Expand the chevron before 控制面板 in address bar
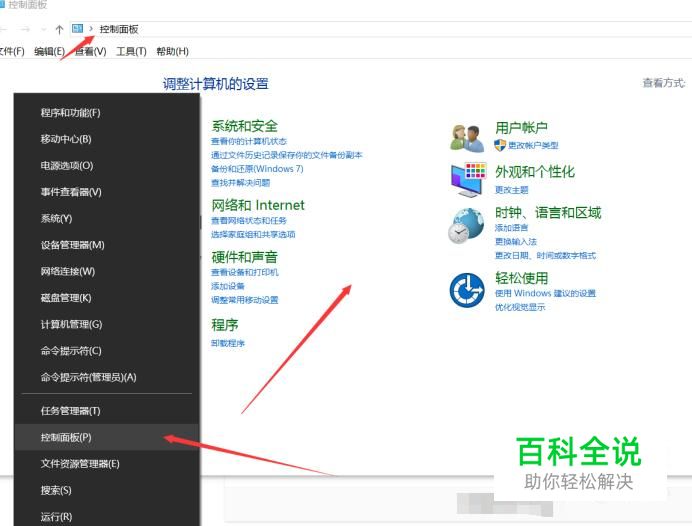692x526 pixels. tap(91, 29)
